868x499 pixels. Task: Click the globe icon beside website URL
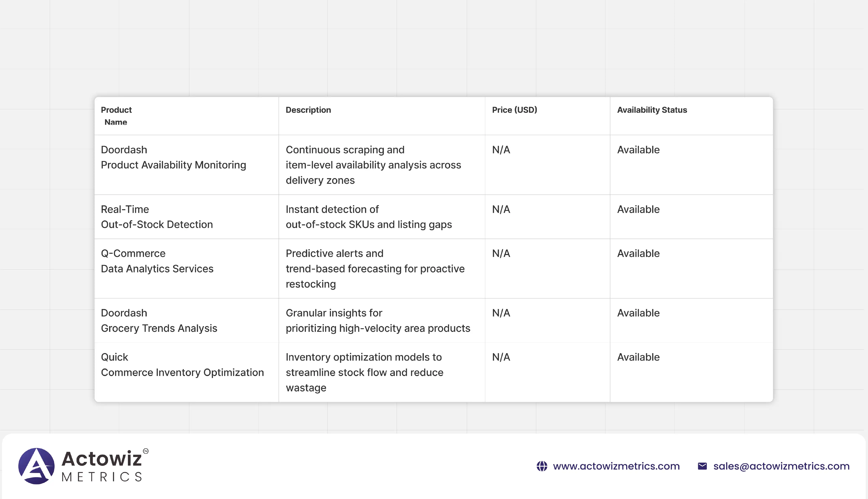pos(542,466)
